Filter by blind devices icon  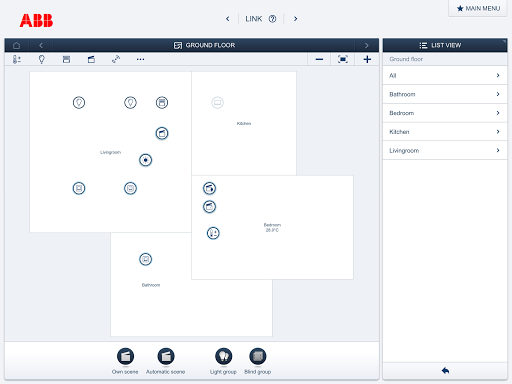(x=66, y=59)
